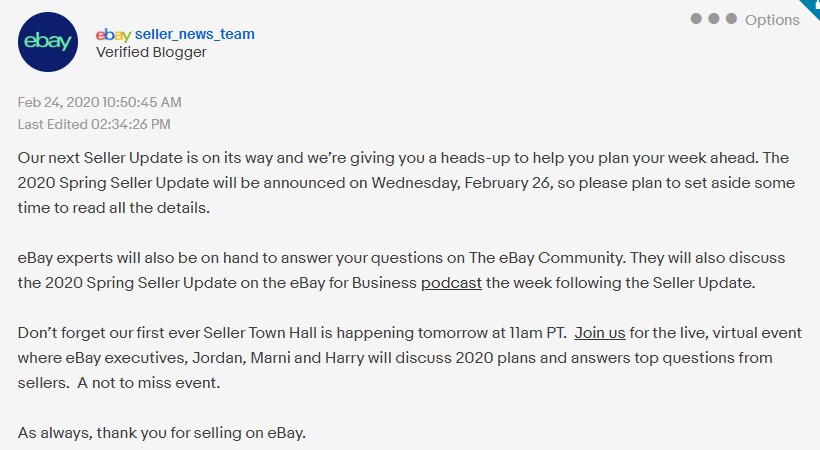Click the teal corner ribbon icon
This screenshot has height=450, width=820.
[812, 6]
